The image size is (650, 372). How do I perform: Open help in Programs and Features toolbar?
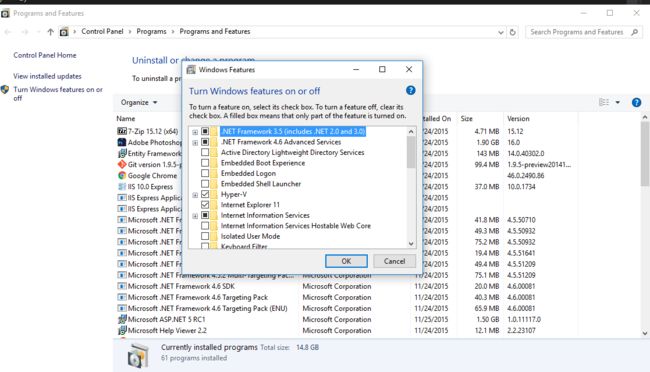(x=636, y=102)
